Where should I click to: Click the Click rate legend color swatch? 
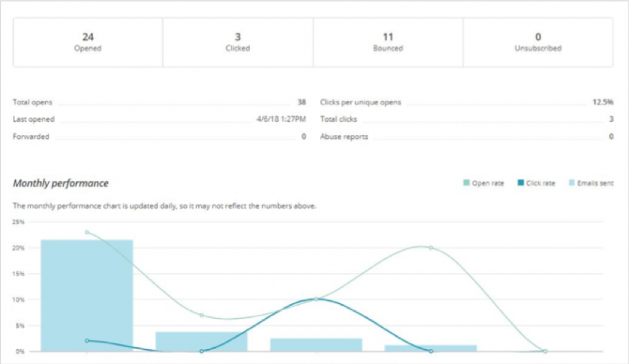tap(520, 183)
